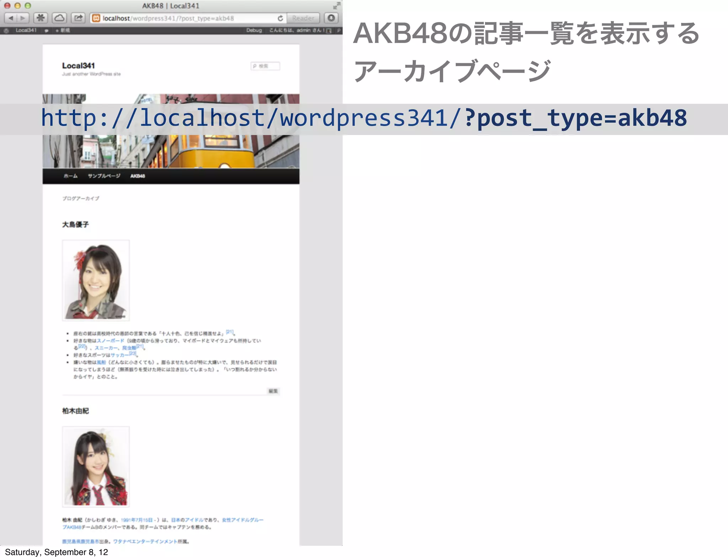Image resolution: width=728 pixels, height=560 pixels.
Task: Click the address bar URL field
Action: coord(188,18)
